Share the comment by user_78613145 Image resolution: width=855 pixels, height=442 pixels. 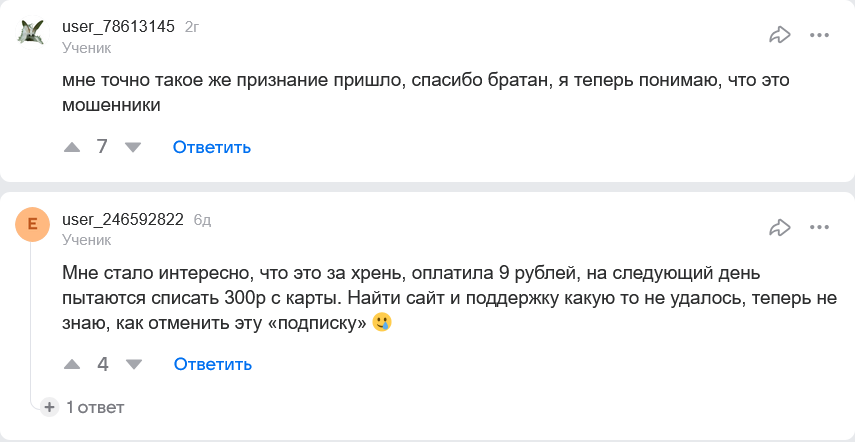[780, 35]
